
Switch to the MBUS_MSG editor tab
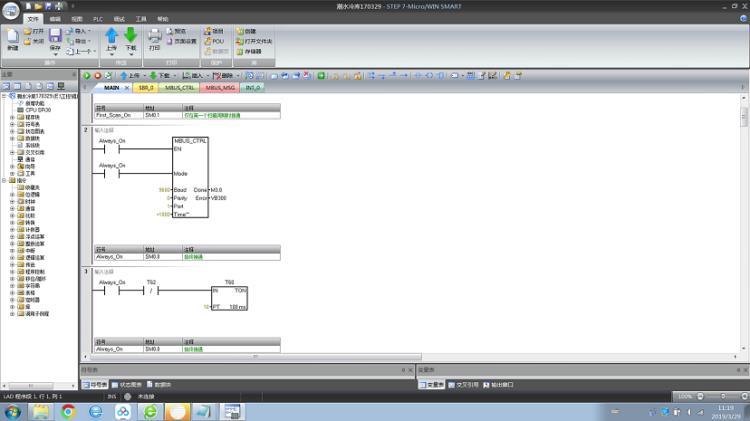(x=220, y=88)
